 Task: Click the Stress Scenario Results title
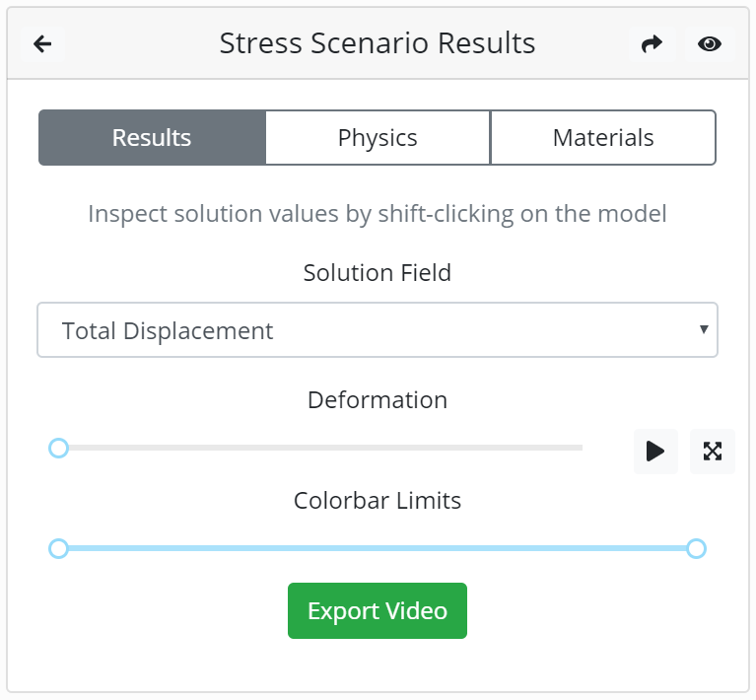click(378, 43)
